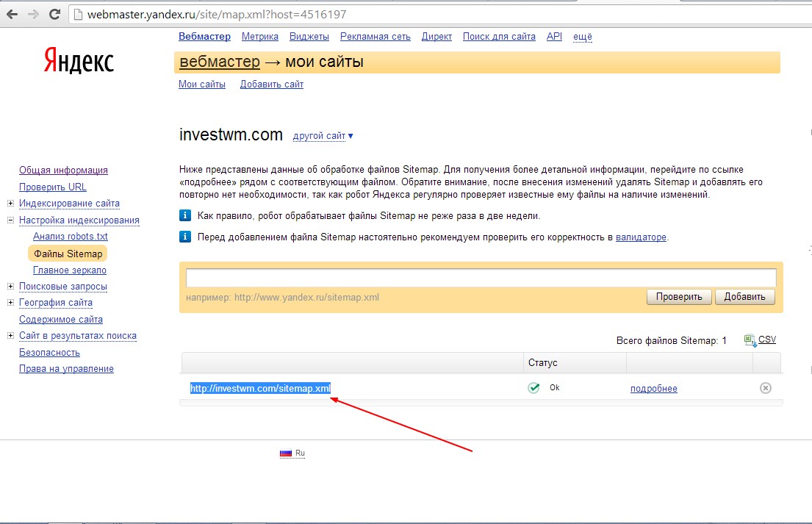Open the Директ top link

436,37
